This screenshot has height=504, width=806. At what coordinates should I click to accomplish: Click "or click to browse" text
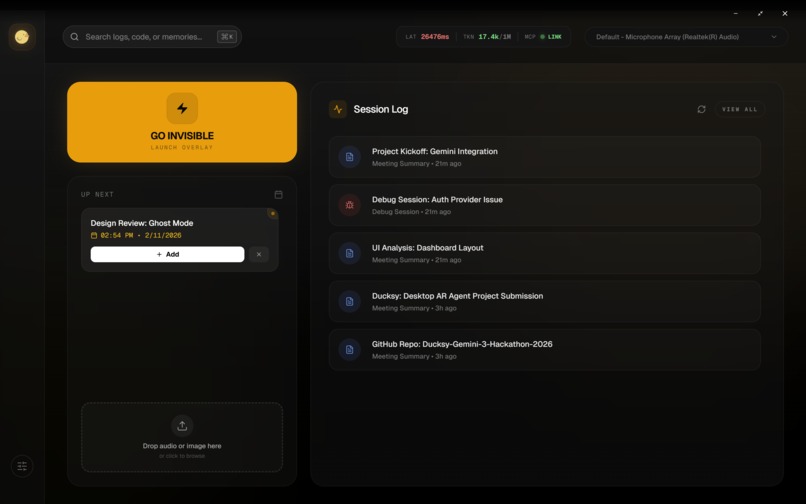(182, 456)
